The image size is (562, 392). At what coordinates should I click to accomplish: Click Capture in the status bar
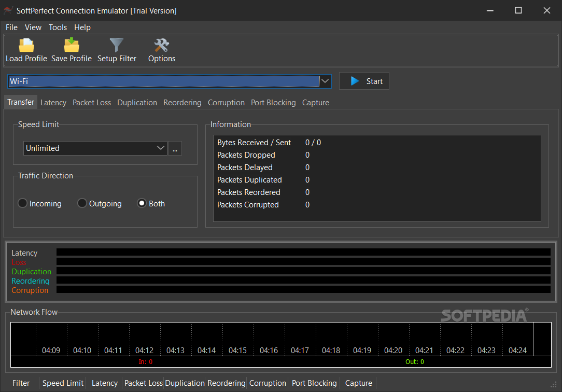[358, 383]
